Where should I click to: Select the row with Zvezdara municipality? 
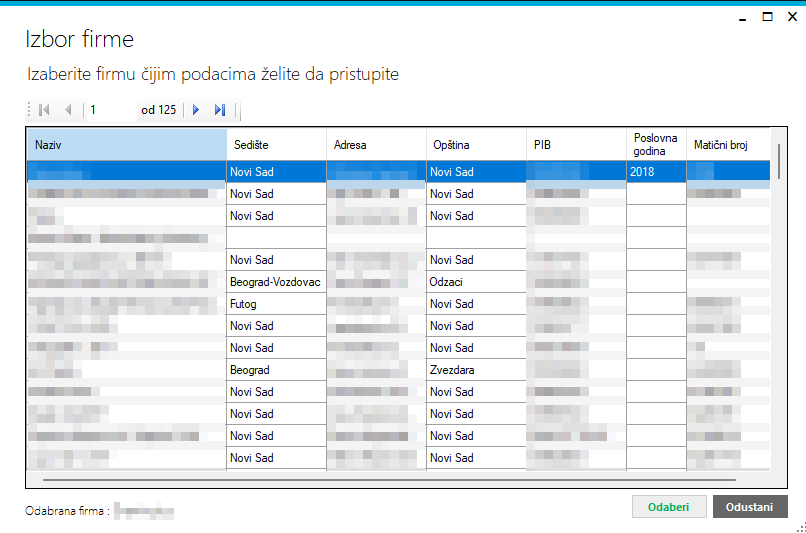click(398, 370)
